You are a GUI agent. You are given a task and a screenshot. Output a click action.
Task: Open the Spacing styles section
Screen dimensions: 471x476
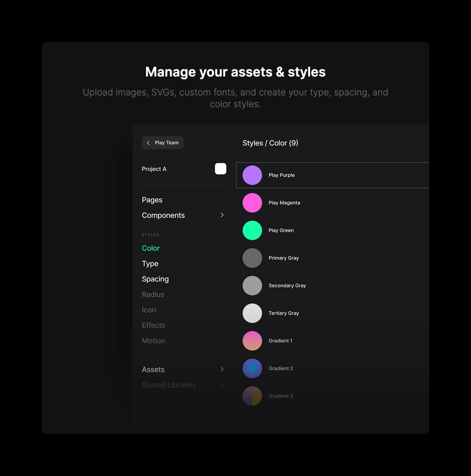(155, 279)
